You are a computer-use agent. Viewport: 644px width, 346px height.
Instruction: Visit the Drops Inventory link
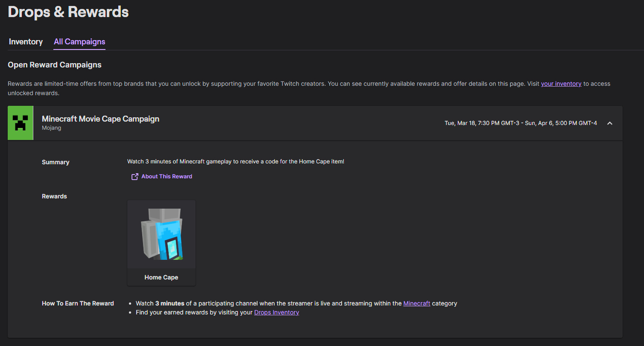[276, 312]
